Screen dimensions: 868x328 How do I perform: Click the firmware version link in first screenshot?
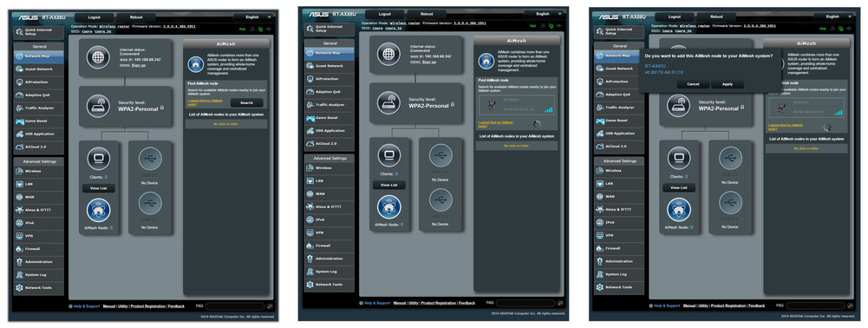pos(179,26)
